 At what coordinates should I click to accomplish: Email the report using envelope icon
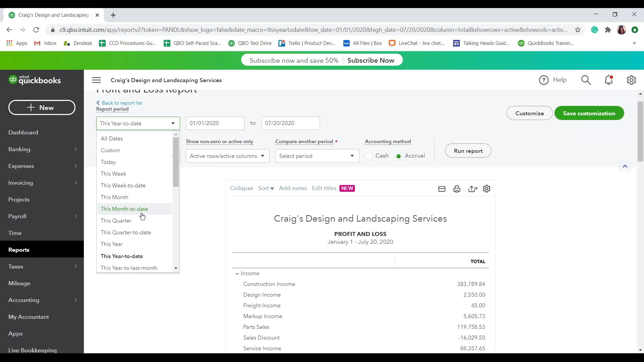pos(442,189)
